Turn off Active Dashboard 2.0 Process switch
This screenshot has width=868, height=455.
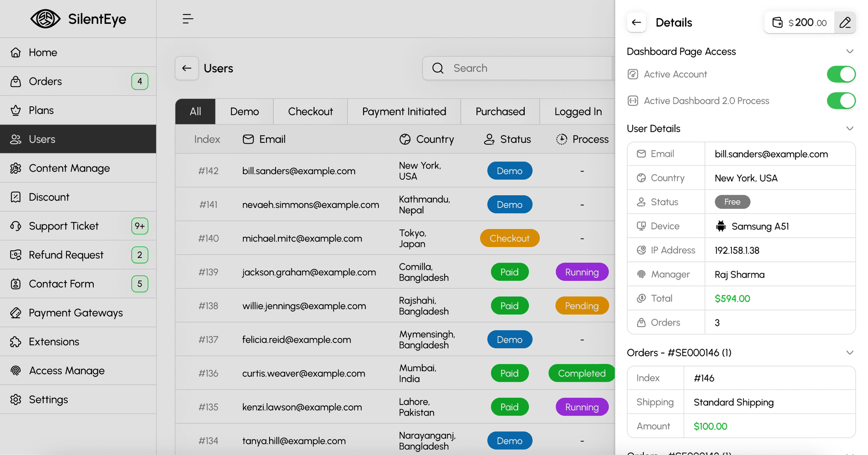(841, 101)
